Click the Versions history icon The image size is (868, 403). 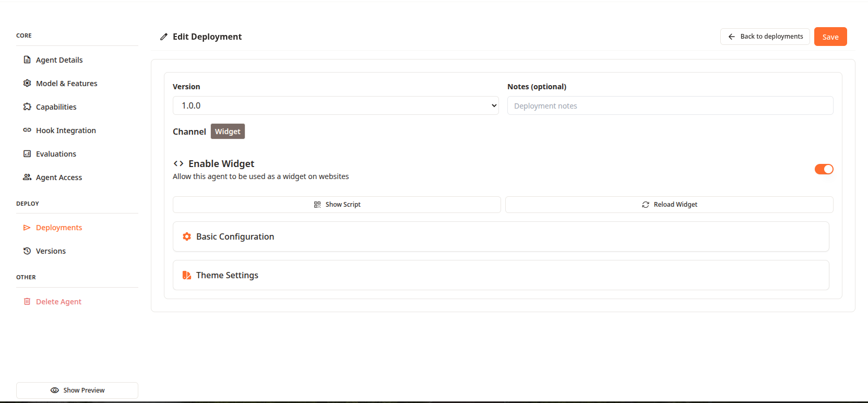pos(27,251)
